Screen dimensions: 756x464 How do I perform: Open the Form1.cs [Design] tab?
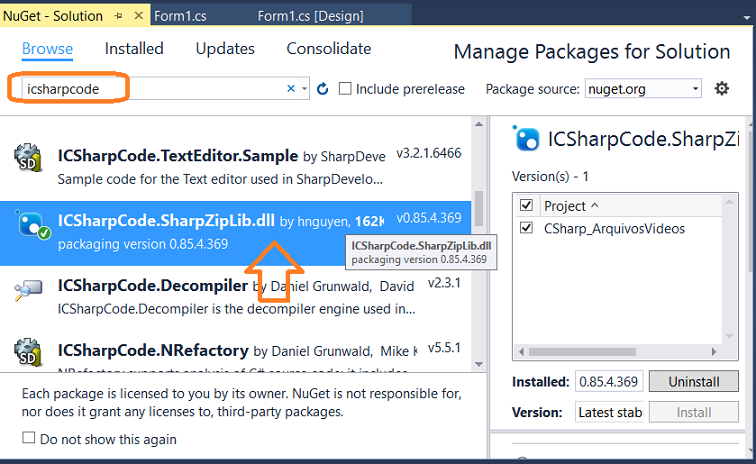pos(310,16)
